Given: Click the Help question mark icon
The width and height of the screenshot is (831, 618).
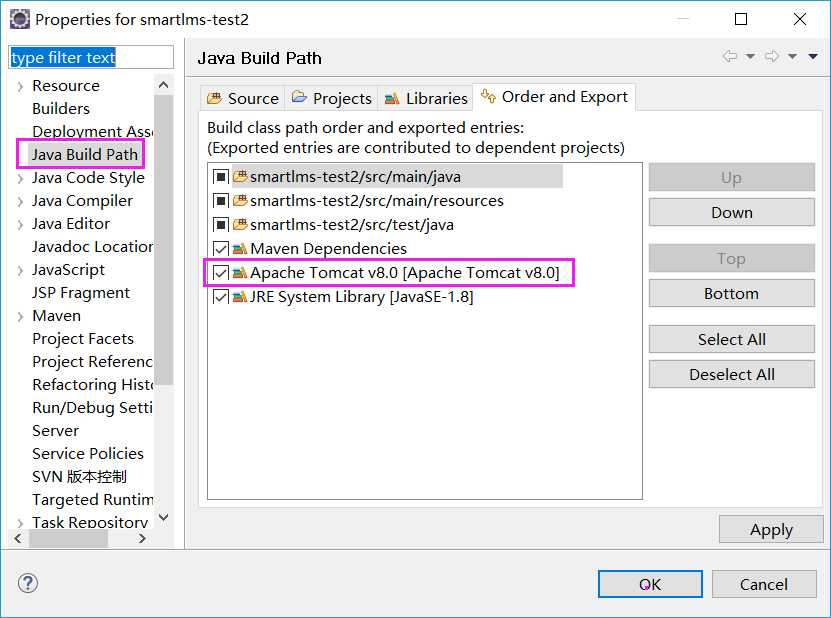Looking at the screenshot, I should click(28, 583).
